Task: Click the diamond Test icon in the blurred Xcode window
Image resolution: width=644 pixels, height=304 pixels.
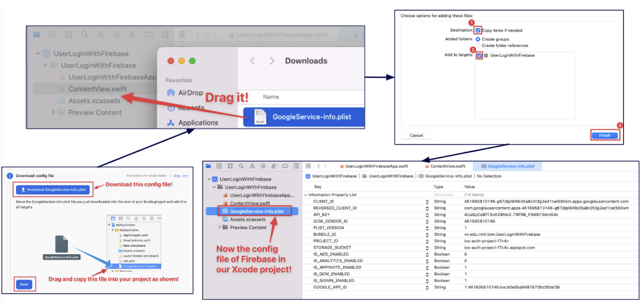Action: click(118, 34)
